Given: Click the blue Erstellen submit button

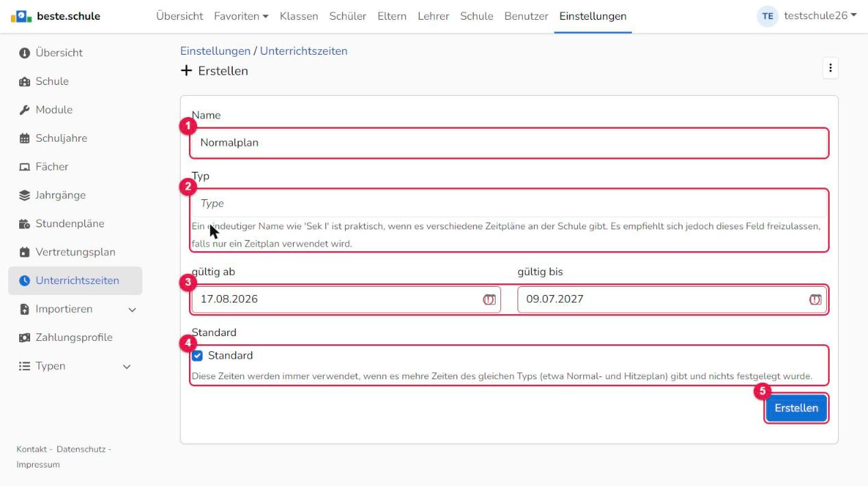Looking at the screenshot, I should coord(796,408).
